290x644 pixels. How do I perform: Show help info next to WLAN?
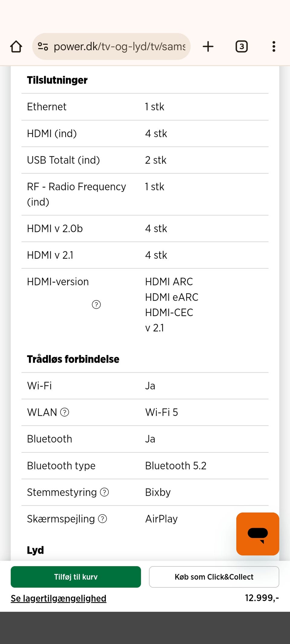point(65,412)
